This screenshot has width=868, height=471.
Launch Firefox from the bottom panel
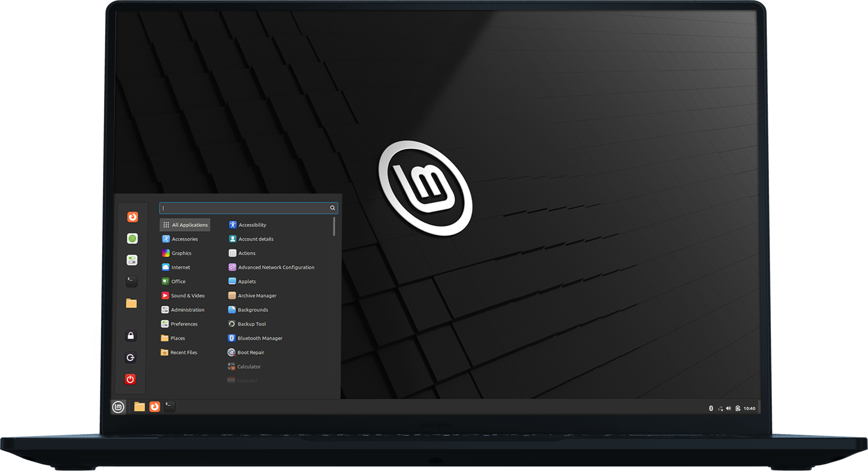point(154,407)
